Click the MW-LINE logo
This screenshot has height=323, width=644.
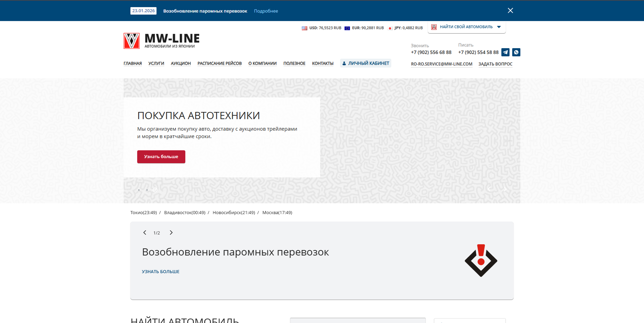pos(162,40)
